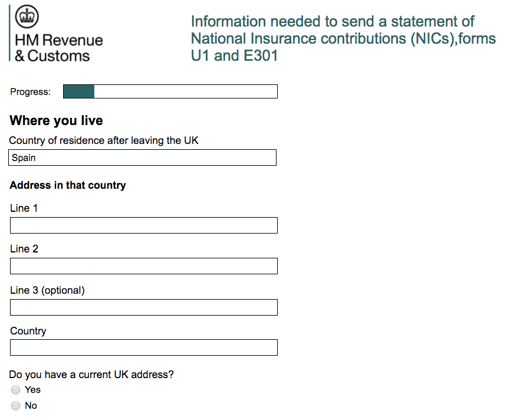The height and width of the screenshot is (420, 510).
Task: Click the 'Line 3 (optional)' label
Action: (47, 290)
